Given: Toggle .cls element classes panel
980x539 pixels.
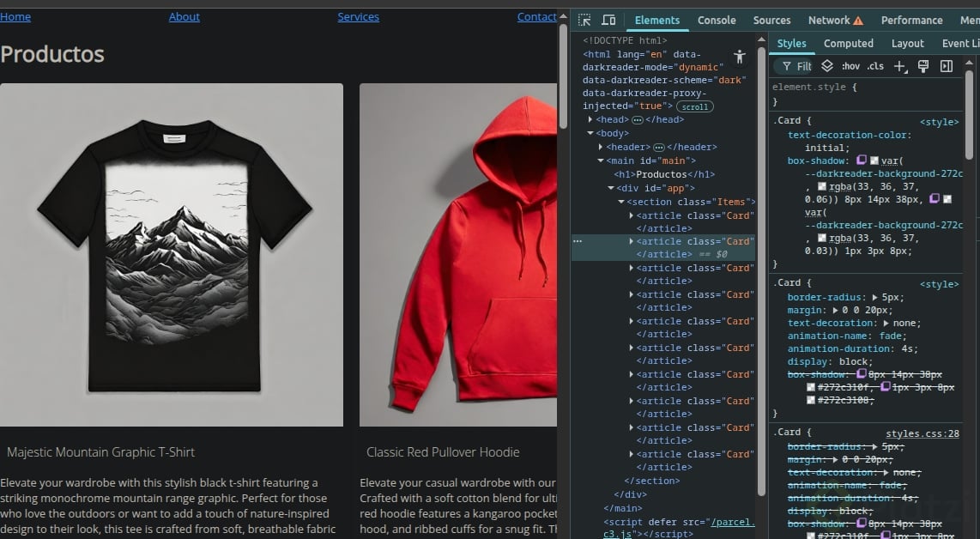Looking at the screenshot, I should point(875,66).
